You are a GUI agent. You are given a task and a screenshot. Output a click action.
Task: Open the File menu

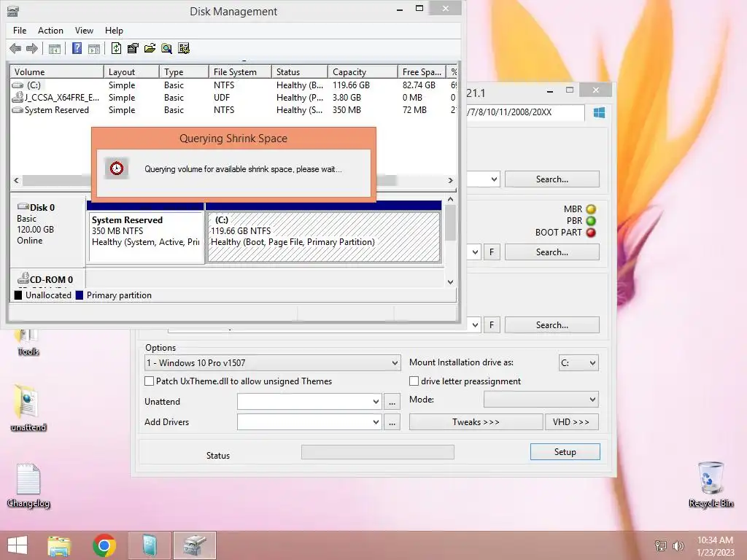[20, 31]
